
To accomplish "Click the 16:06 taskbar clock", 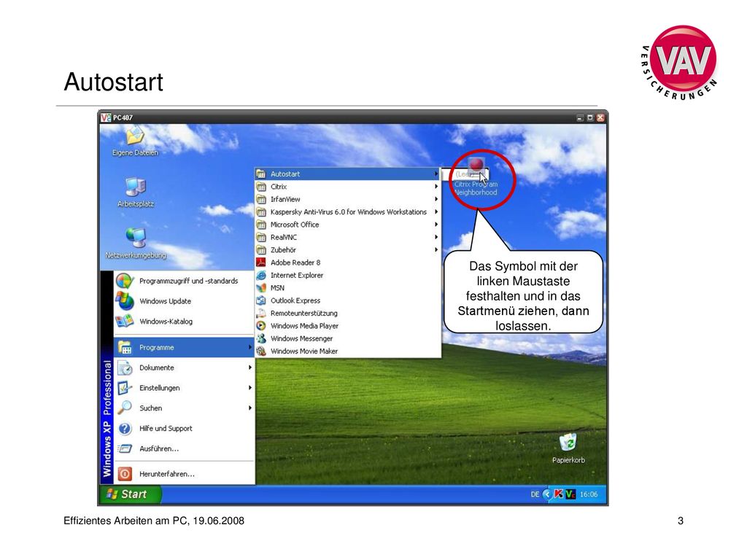I will coord(589,495).
